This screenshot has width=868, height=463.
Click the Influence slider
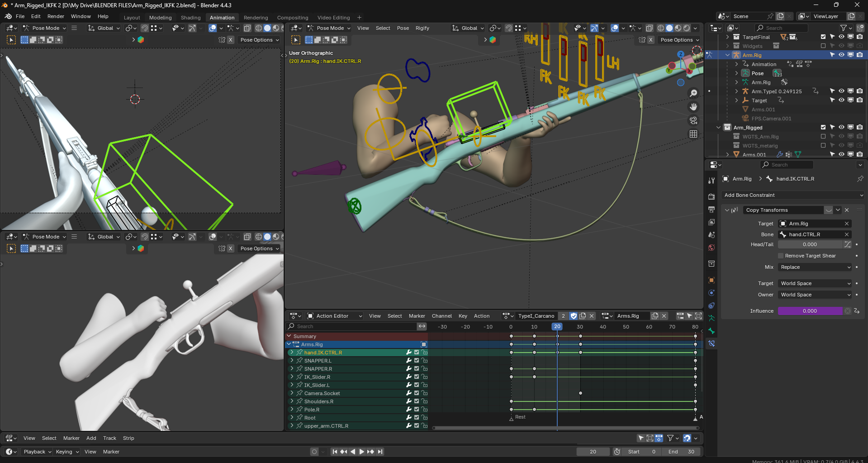(x=810, y=311)
